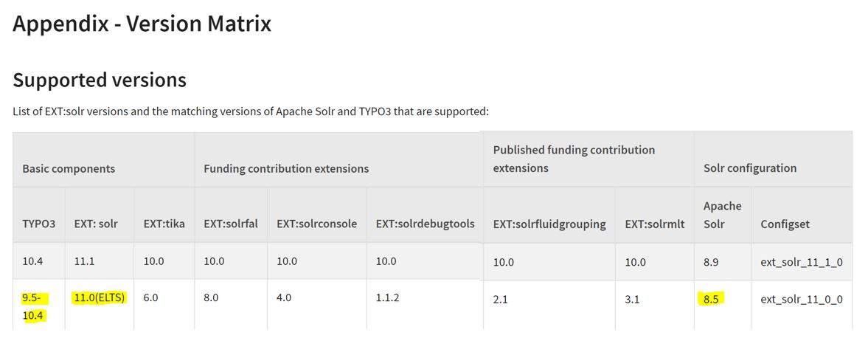Image resolution: width=868 pixels, height=341 pixels.
Task: Click the EXT:solrfluidgrouping column header
Action: [549, 224]
